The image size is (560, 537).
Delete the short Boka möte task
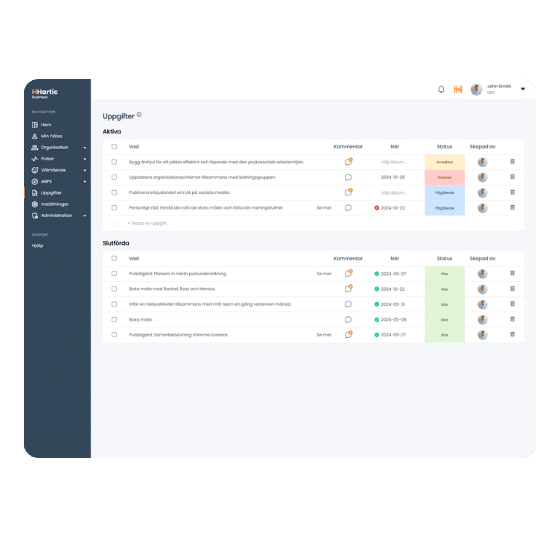(x=512, y=319)
